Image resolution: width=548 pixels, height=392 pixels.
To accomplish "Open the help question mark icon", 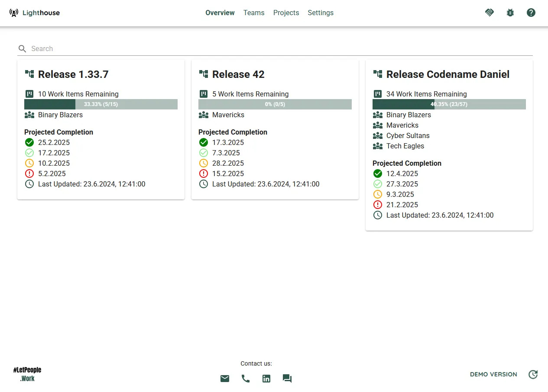I will point(531,13).
